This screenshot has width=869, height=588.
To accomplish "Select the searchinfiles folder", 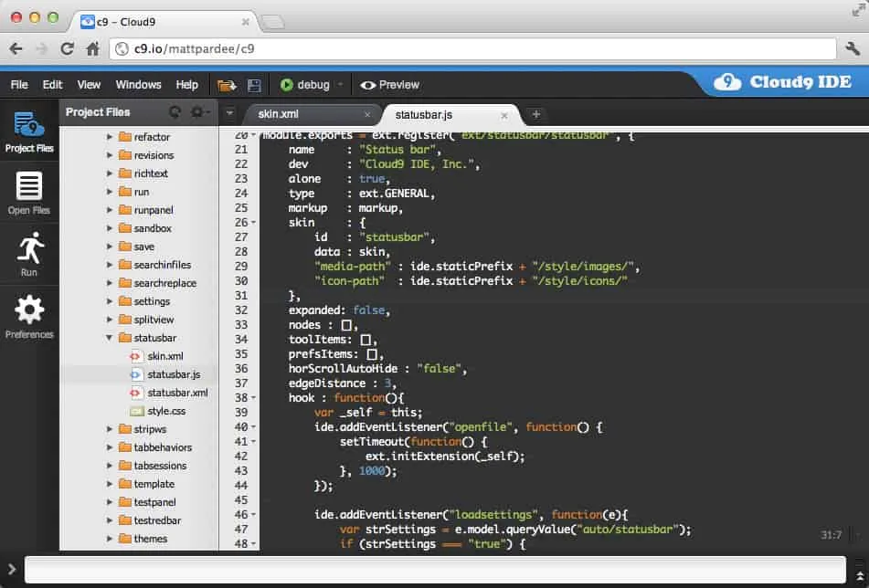I will click(x=155, y=265).
